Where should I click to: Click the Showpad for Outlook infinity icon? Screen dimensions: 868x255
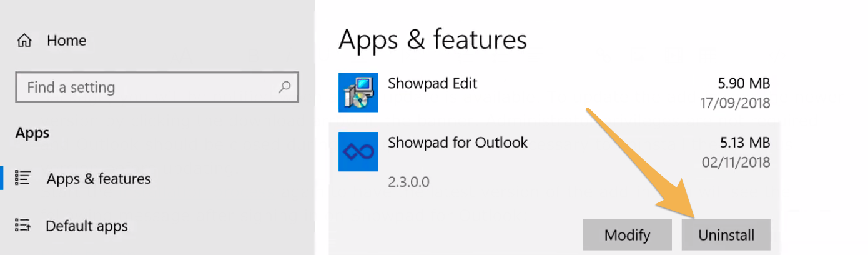tap(358, 152)
